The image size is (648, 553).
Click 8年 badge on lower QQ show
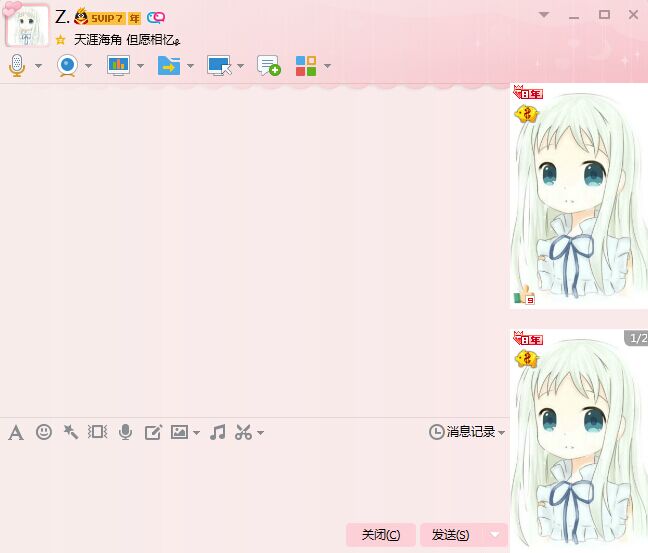point(528,338)
